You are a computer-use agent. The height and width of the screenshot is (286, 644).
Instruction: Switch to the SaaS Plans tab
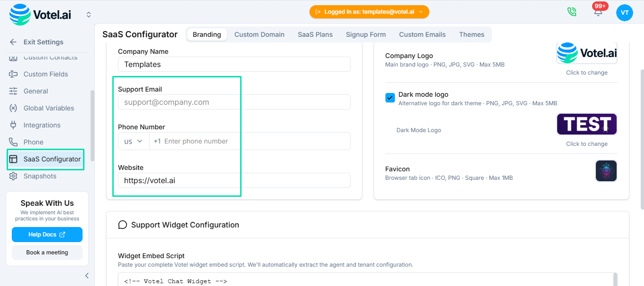(x=315, y=34)
